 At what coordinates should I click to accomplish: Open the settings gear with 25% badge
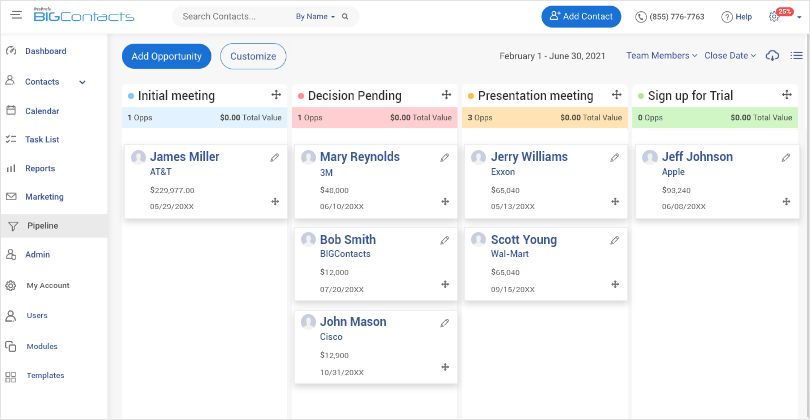tap(774, 17)
